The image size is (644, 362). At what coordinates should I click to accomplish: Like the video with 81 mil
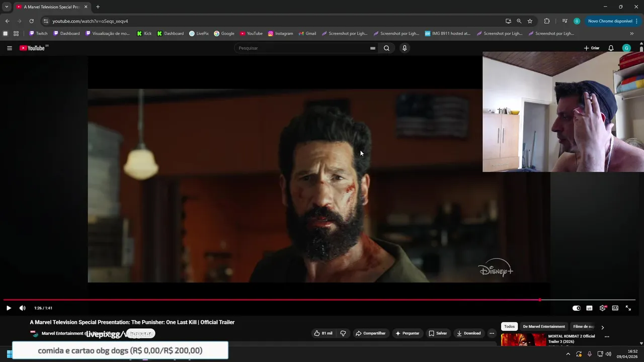point(323,333)
